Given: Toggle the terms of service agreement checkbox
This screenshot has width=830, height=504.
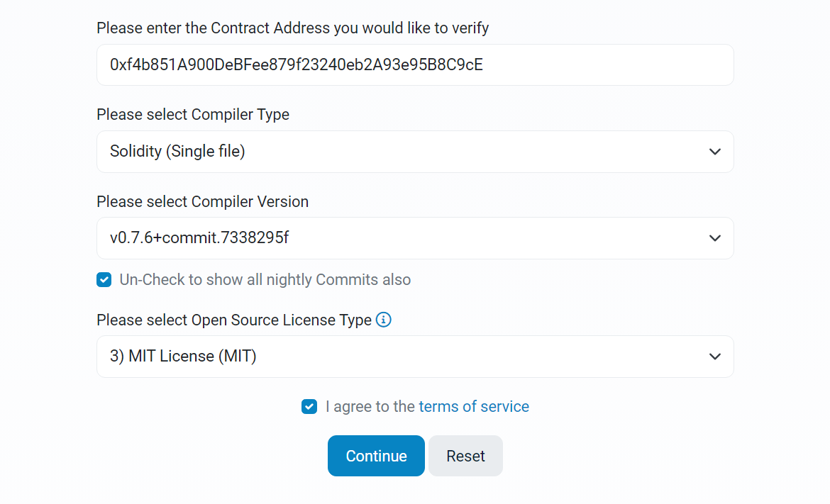Looking at the screenshot, I should click(309, 407).
